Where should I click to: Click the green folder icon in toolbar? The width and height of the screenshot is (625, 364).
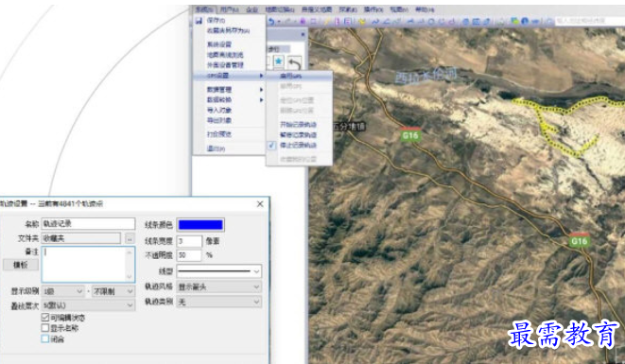coord(514,21)
